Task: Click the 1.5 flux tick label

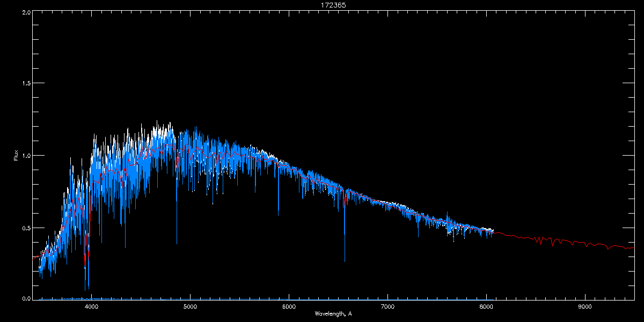Action: (x=25, y=84)
